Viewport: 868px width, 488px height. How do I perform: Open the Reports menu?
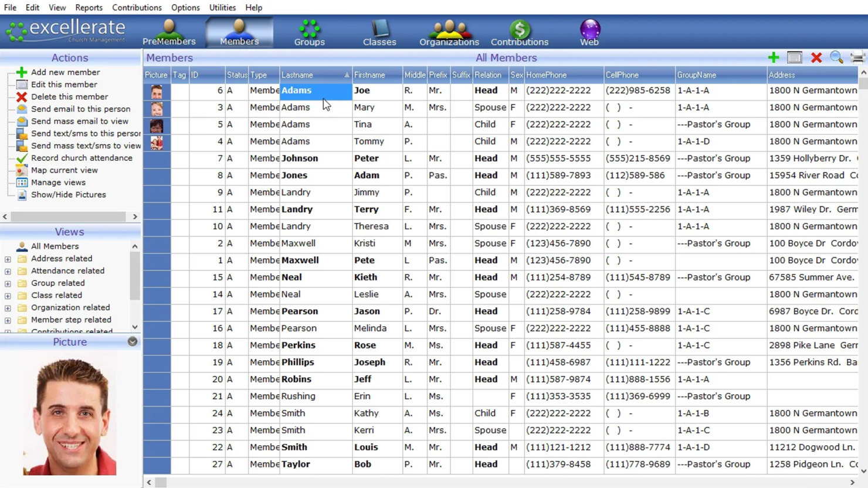89,8
